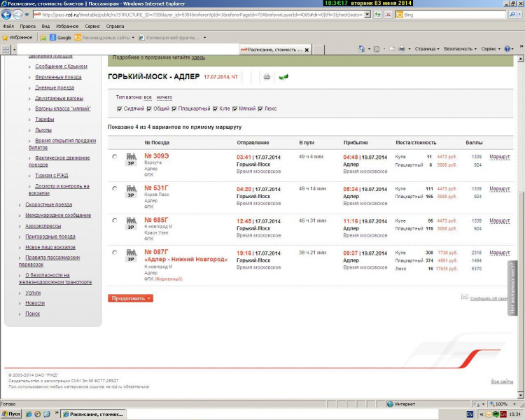Uncheck the Плацкартный car type checkbox
Image resolution: width=525 pixels, height=420 pixels.
tap(174, 108)
